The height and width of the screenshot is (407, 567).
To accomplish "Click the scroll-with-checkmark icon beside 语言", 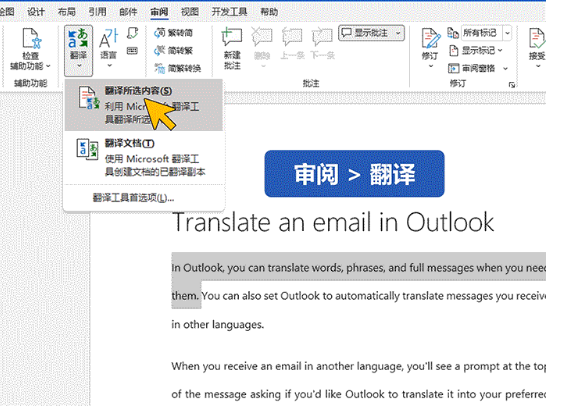I will (x=132, y=34).
